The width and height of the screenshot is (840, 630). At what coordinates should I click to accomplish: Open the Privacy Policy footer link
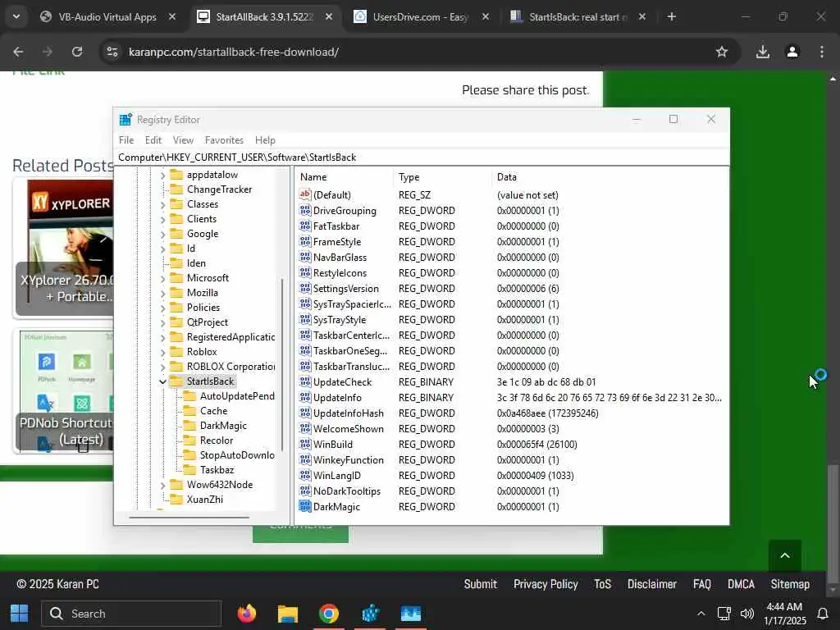pos(546,584)
